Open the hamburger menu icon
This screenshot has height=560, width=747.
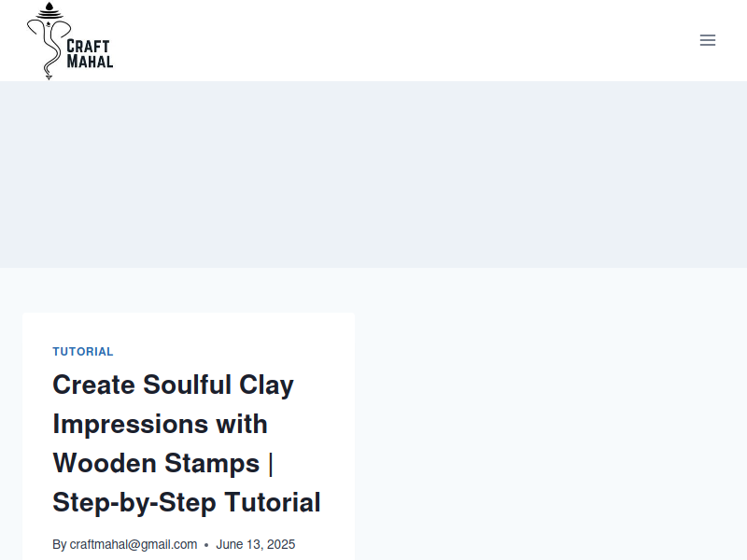coord(708,40)
